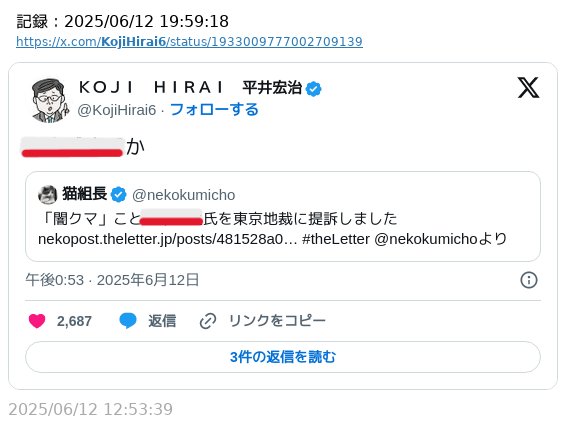Image resolution: width=569 pixels, height=426 pixels.
Task: Open the tweet info circle icon
Action: (529, 280)
